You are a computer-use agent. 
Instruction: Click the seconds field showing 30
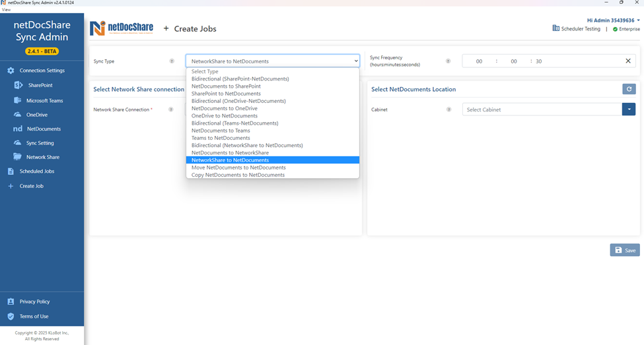point(539,61)
